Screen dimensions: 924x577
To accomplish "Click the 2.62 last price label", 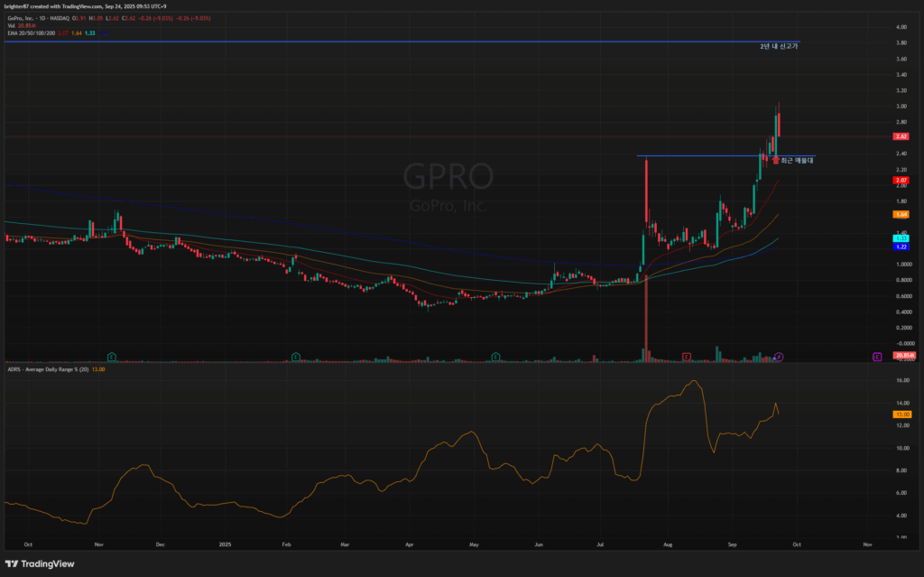I will point(901,136).
